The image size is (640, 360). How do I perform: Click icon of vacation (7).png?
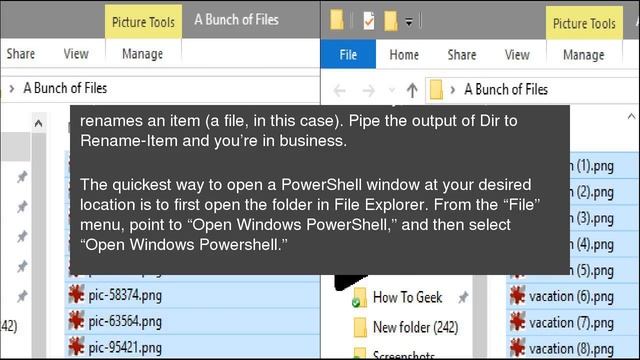517,322
